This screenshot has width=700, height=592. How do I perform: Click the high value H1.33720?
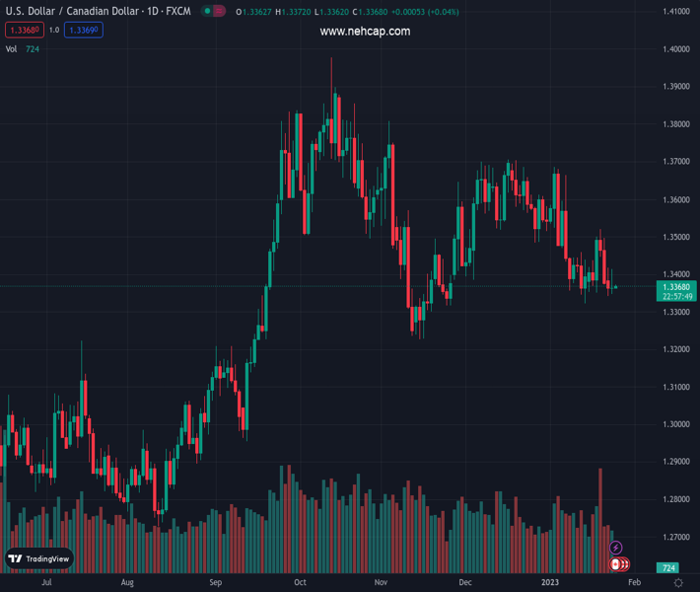[293, 12]
